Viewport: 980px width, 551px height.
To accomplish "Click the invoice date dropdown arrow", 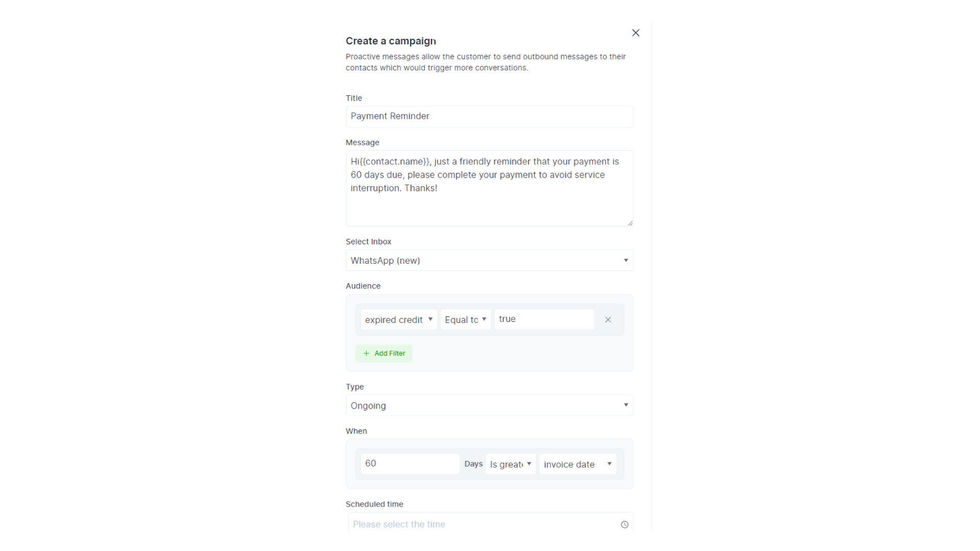I will tap(609, 464).
